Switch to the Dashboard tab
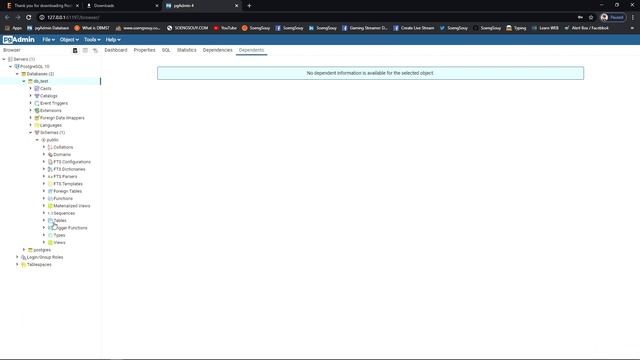The image size is (640, 360). pos(116,50)
